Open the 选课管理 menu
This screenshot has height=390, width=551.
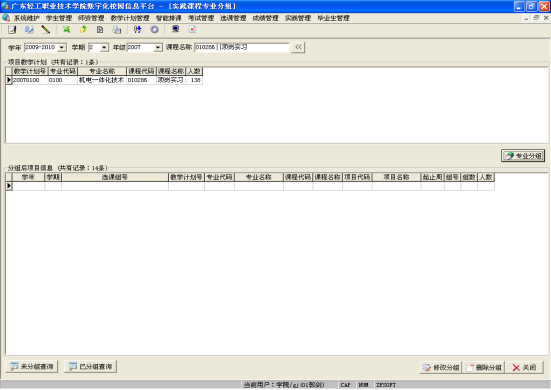click(x=233, y=18)
